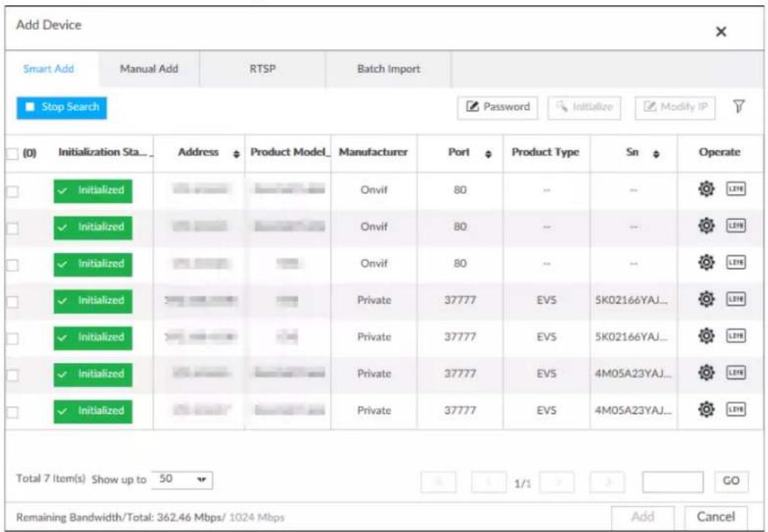This screenshot has height=532, width=768.
Task: Click the GO page button
Action: point(731,481)
